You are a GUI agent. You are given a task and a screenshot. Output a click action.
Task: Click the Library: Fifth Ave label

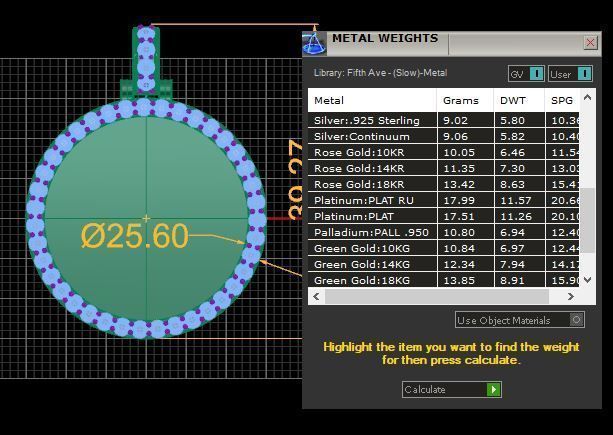click(x=380, y=73)
